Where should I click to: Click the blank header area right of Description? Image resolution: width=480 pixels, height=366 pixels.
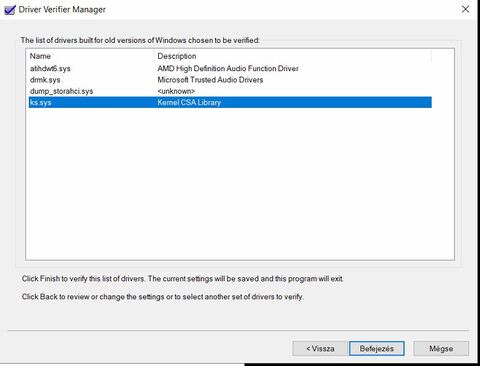coord(443,56)
